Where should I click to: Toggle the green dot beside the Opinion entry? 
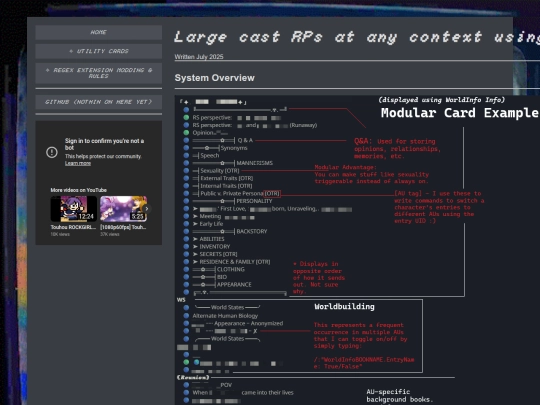click(x=186, y=133)
